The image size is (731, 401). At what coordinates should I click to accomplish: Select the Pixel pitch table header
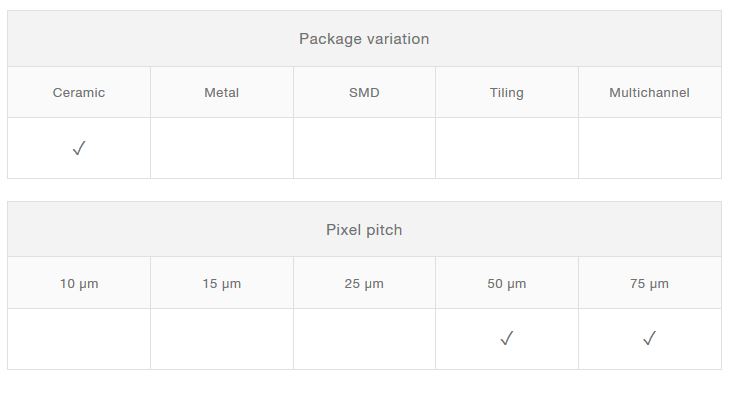point(364,230)
